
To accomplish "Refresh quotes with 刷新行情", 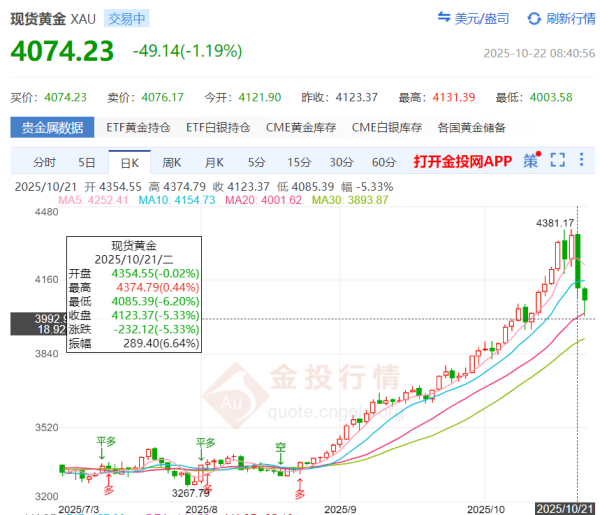I will coord(564,18).
